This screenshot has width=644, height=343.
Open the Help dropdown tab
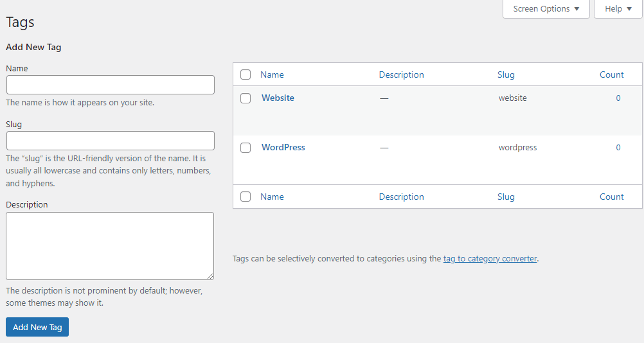618,9
